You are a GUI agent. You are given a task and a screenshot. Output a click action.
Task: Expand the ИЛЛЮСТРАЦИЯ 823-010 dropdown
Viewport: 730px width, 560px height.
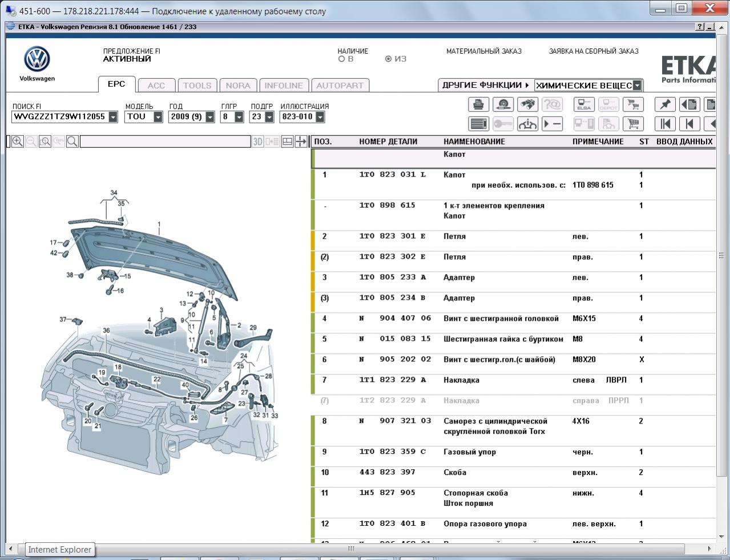tap(320, 117)
